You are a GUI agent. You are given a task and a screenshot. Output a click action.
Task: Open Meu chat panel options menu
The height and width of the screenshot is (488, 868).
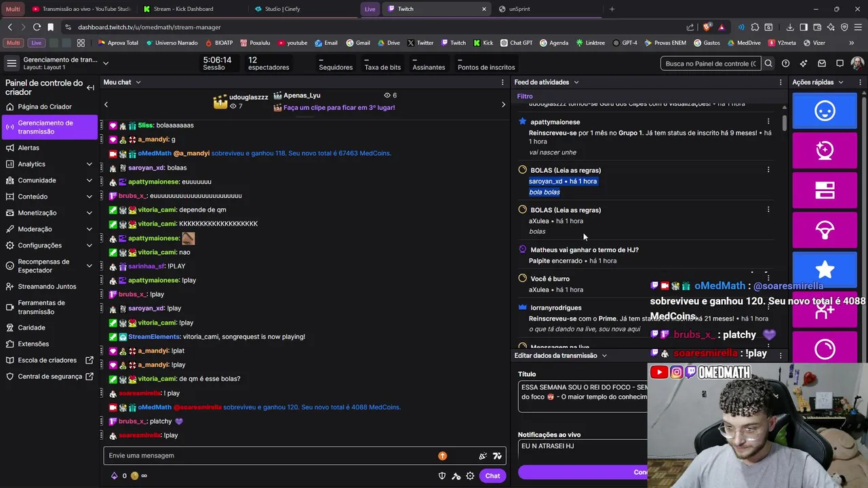coord(502,82)
